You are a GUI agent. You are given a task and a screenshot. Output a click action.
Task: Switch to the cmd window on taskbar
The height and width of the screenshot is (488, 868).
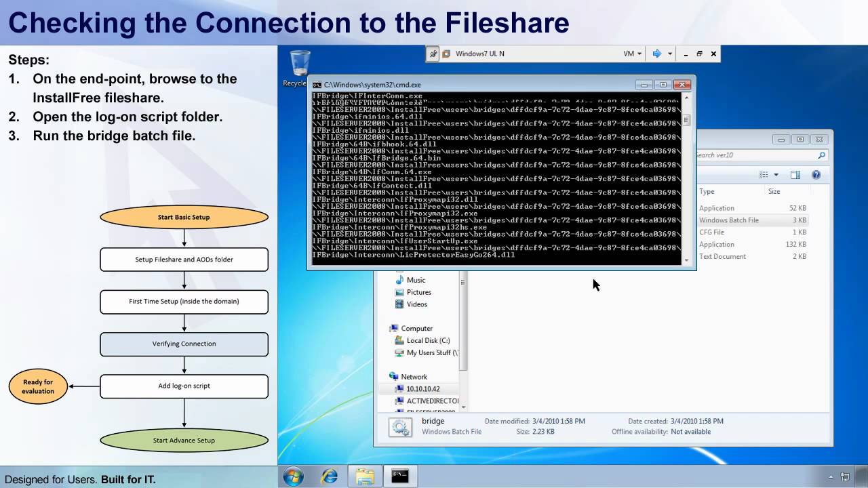[x=400, y=476]
